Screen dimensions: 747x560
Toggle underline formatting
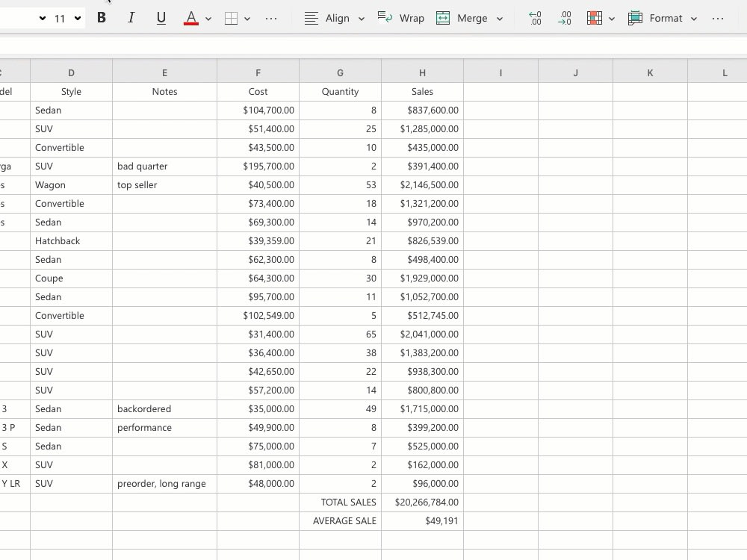tap(161, 18)
